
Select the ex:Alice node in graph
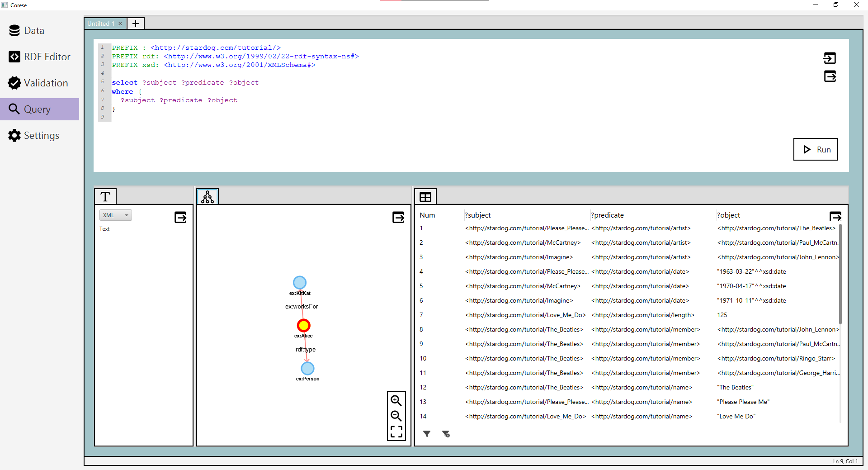pyautogui.click(x=303, y=325)
